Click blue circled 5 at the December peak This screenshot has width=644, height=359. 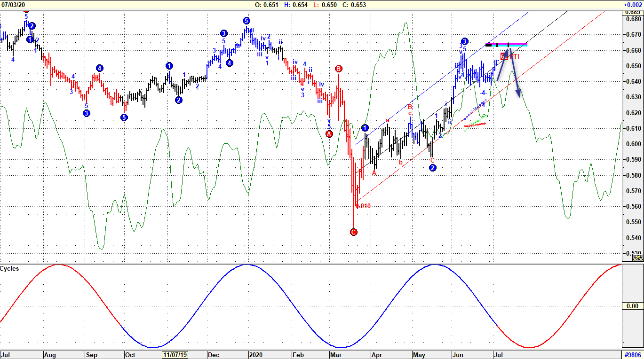pyautogui.click(x=246, y=21)
